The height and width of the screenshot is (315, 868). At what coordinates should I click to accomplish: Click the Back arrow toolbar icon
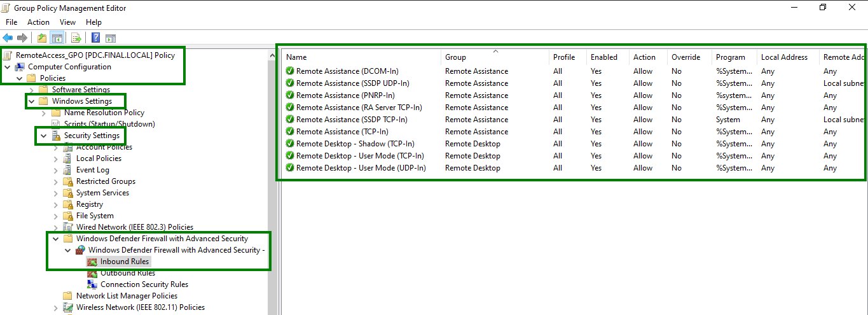click(x=8, y=38)
